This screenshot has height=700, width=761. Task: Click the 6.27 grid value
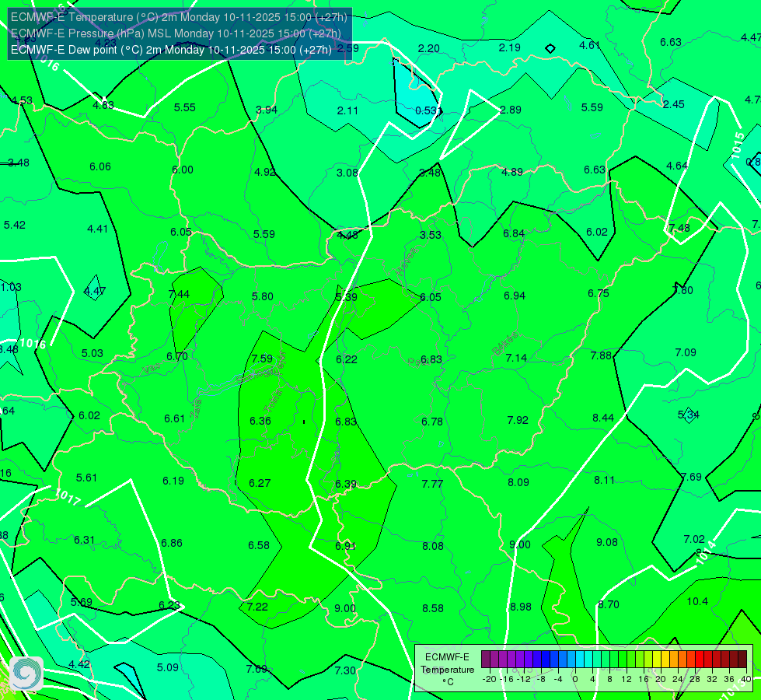pyautogui.click(x=260, y=483)
